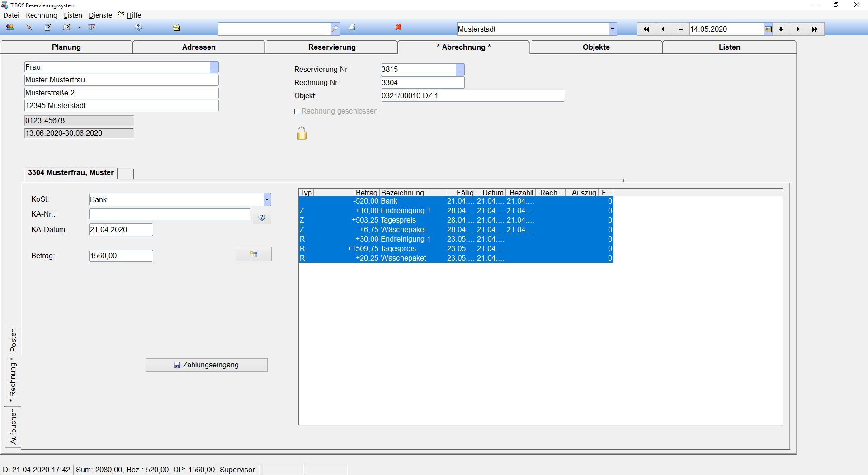Select the Posten vertical tab
Screen dimensions: 868x475
pos(13,341)
